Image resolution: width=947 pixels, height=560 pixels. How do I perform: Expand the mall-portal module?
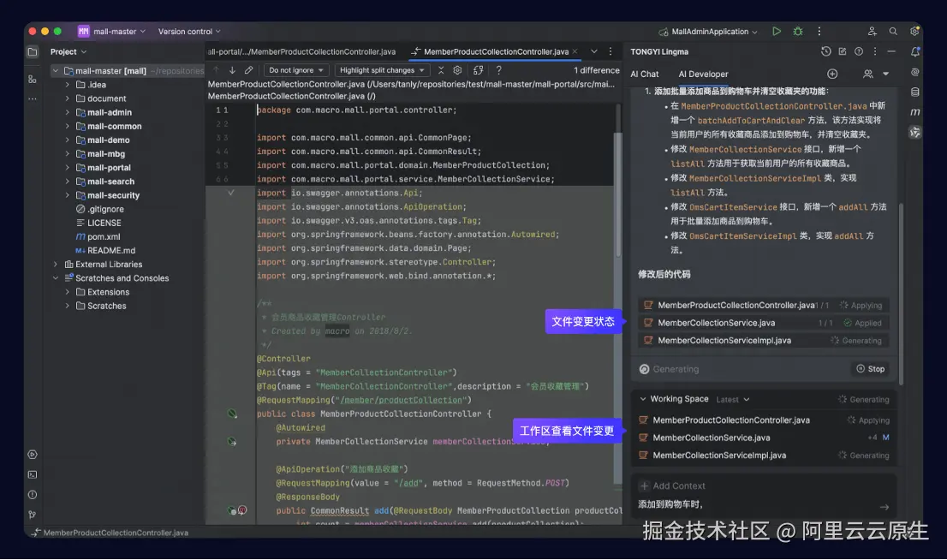(x=67, y=168)
